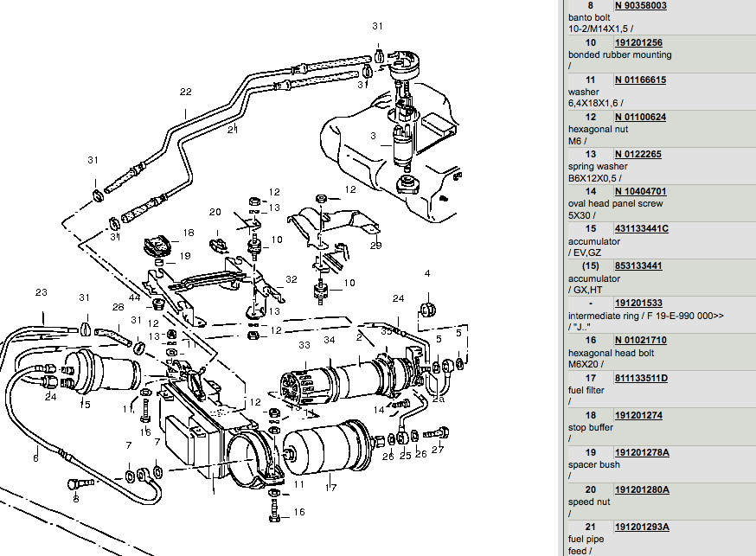Open hexagonal head bolt link N 01021710
Viewport: 756px width, 556px height.
click(x=640, y=341)
